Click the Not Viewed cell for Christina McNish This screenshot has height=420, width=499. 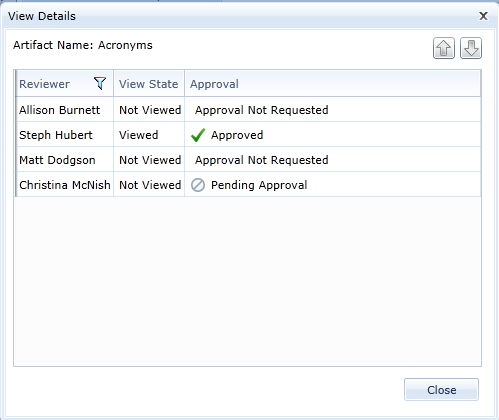[150, 185]
